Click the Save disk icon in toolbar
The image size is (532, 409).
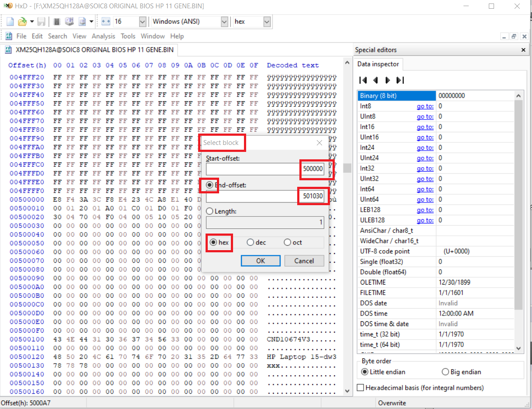coord(41,21)
